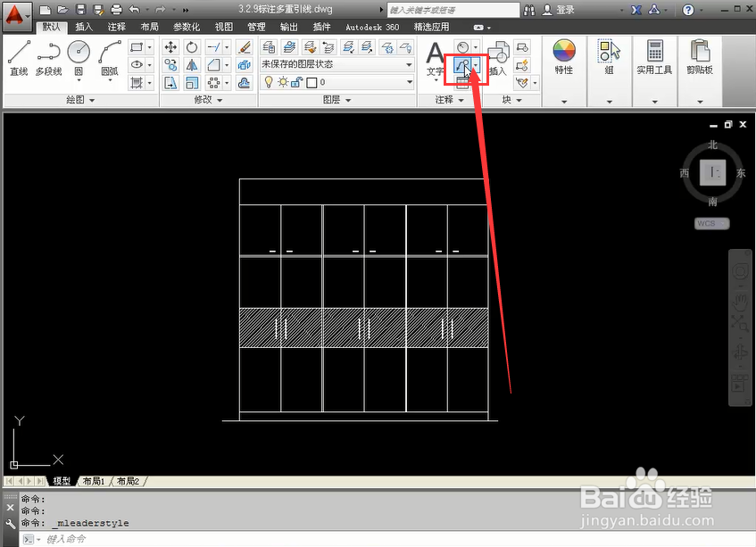This screenshot has width=756, height=547.
Task: Switch to the Autodesk 360 ribbon tab
Action: [372, 27]
